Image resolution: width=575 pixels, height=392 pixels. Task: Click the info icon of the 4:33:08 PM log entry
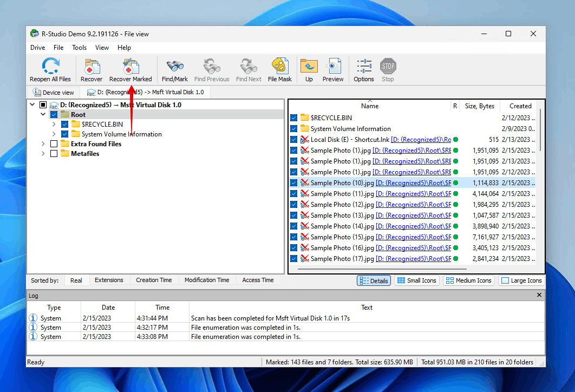click(x=33, y=336)
